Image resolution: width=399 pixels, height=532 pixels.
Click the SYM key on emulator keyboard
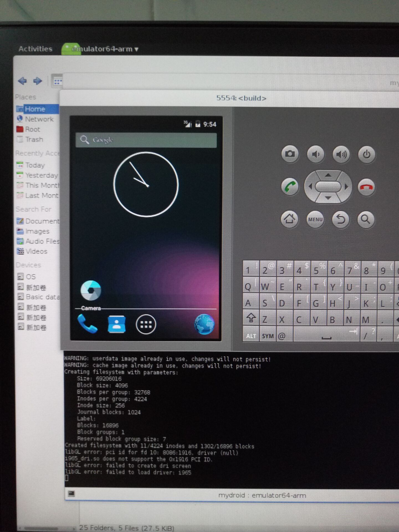[268, 334]
